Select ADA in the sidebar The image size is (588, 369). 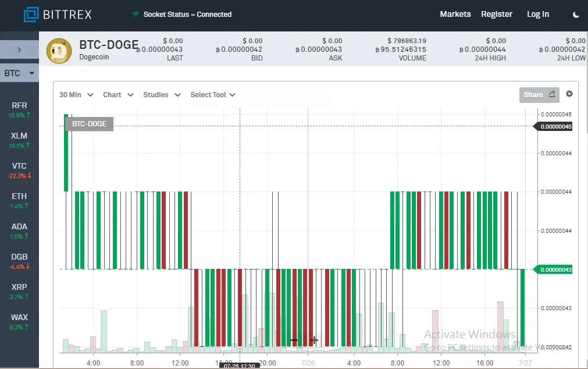(x=19, y=231)
